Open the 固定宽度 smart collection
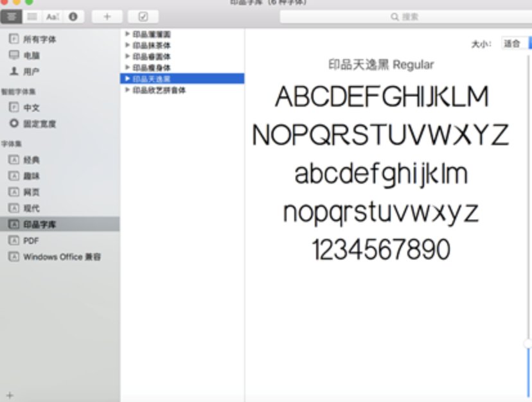Viewport: 532px width, 402px height. coord(39,124)
